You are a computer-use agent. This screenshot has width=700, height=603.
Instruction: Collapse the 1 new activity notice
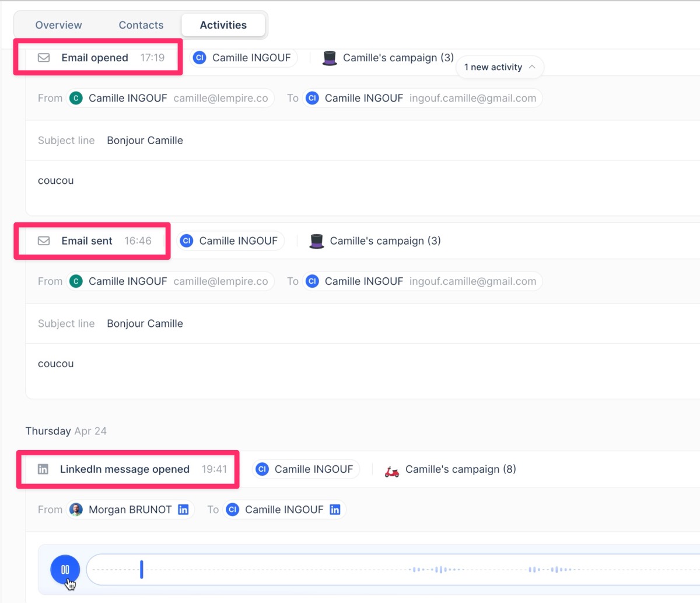pyautogui.click(x=499, y=67)
